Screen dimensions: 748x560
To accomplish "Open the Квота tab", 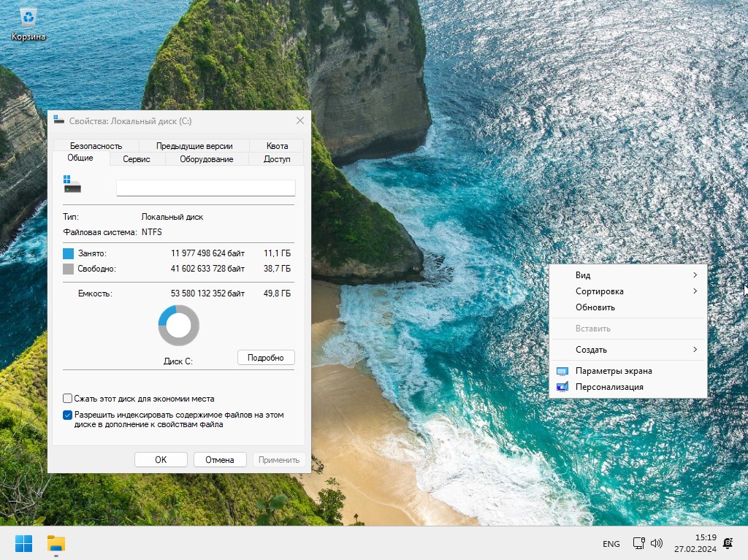I will click(277, 146).
